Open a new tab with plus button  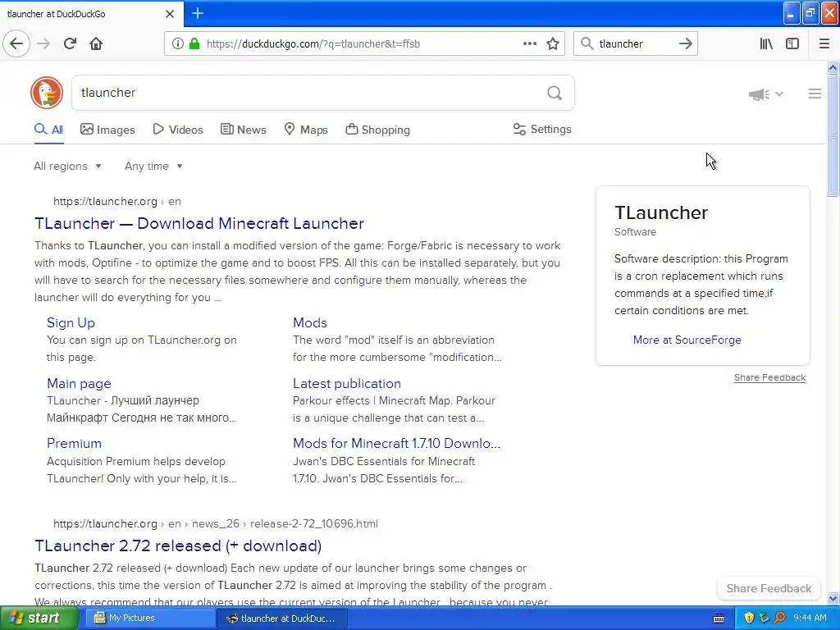[198, 13]
